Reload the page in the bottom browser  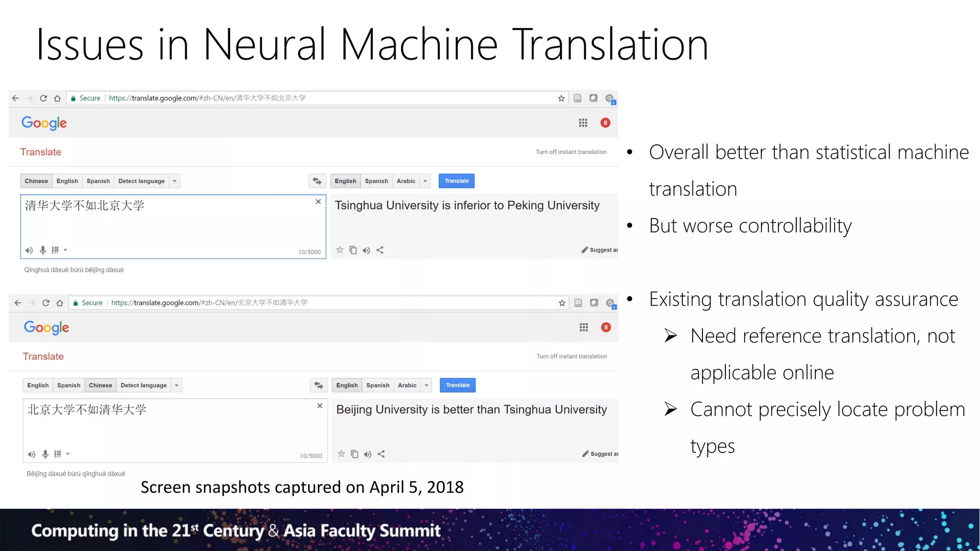(x=46, y=303)
